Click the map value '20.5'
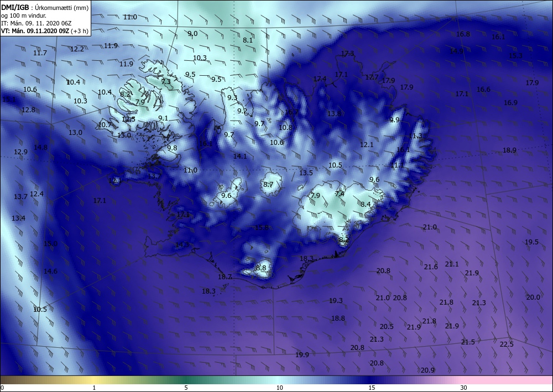The height and width of the screenshot is (392, 553). pos(387,326)
